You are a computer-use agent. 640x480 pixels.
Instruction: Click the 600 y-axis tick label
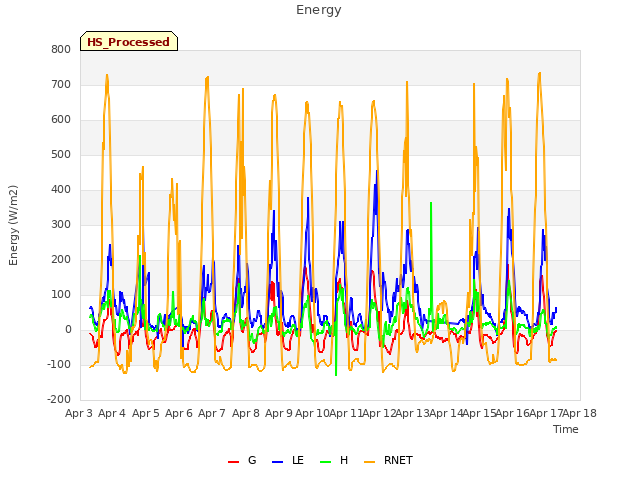[x=61, y=120]
